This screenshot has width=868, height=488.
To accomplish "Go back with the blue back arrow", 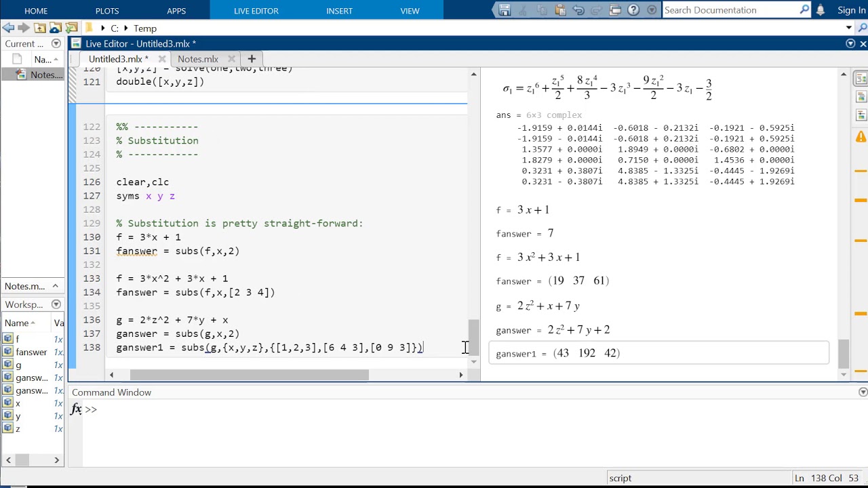I will (x=8, y=28).
